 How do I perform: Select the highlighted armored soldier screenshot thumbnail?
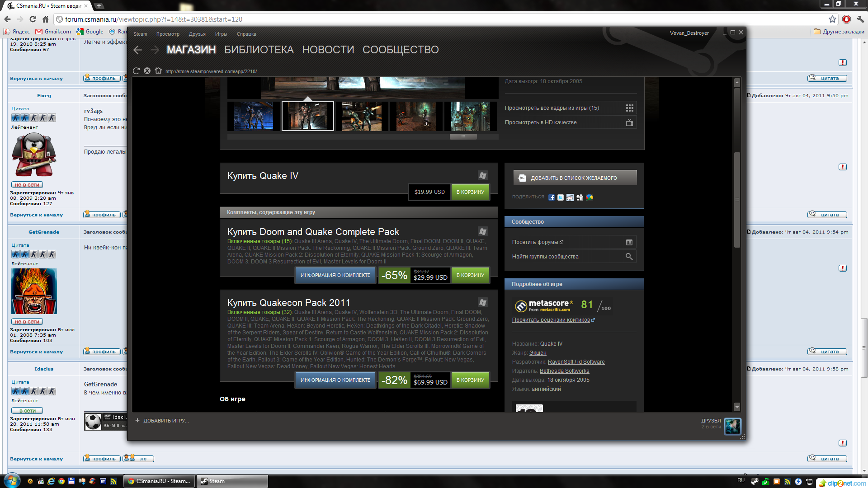tap(308, 116)
